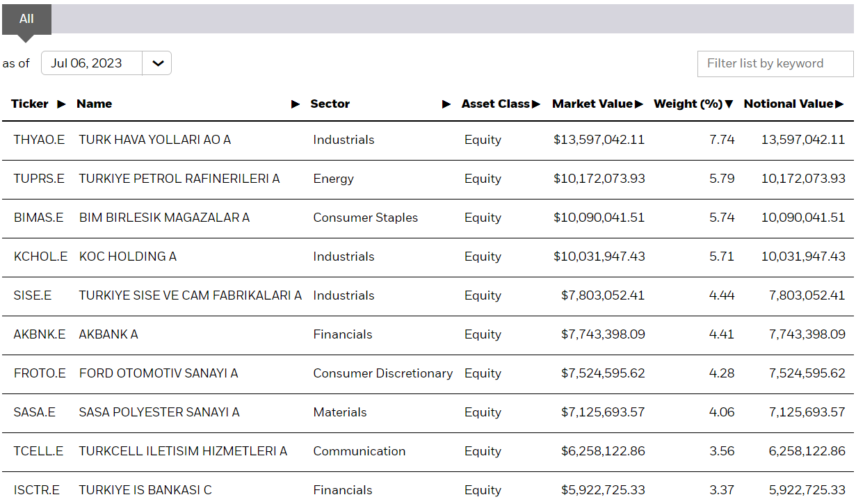Click notional value 7,125,693.57
Viewport: 856px width, 504px height.
807,412
